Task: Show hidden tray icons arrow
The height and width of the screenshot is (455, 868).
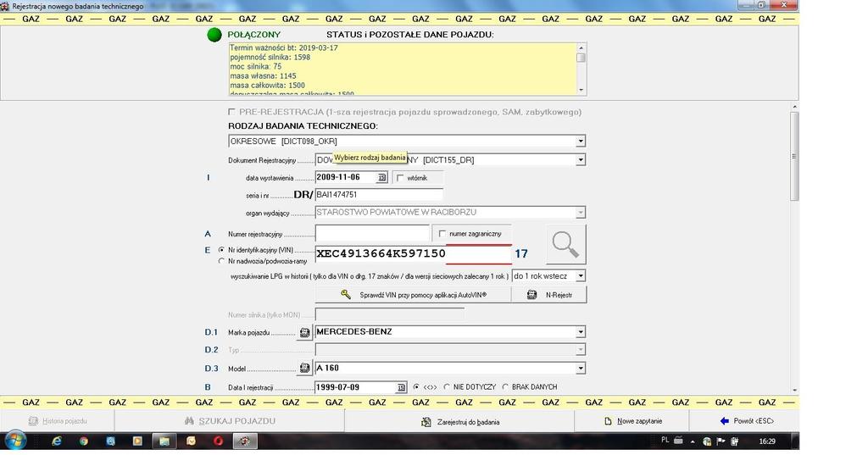Action: tap(693, 441)
